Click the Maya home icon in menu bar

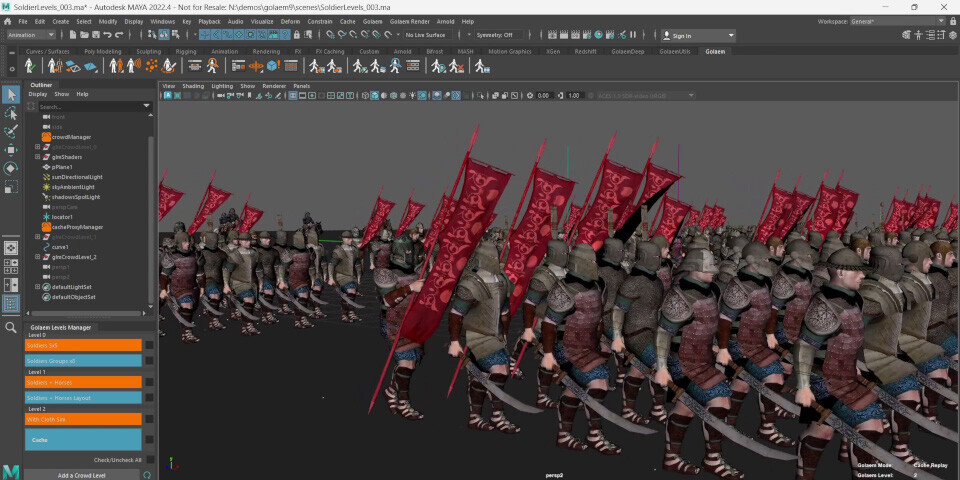[8, 21]
